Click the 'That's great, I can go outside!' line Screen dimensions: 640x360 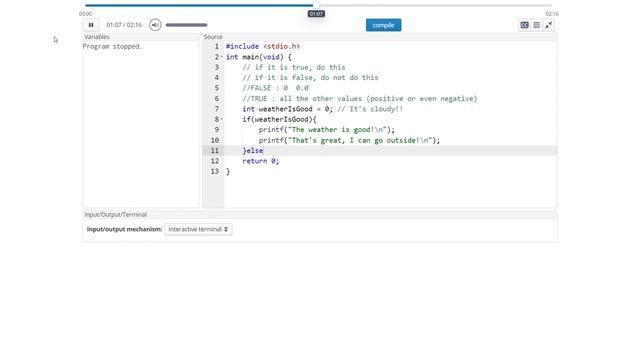click(x=349, y=140)
